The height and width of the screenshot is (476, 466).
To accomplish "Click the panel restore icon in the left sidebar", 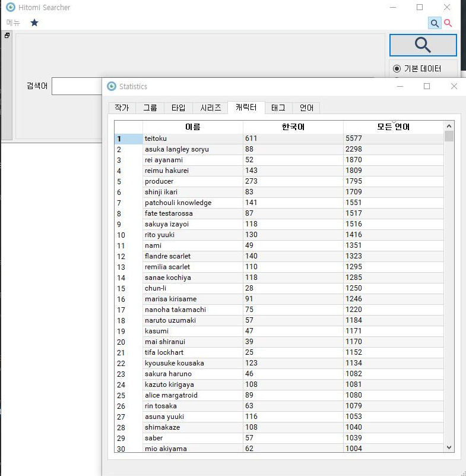I will (7, 36).
